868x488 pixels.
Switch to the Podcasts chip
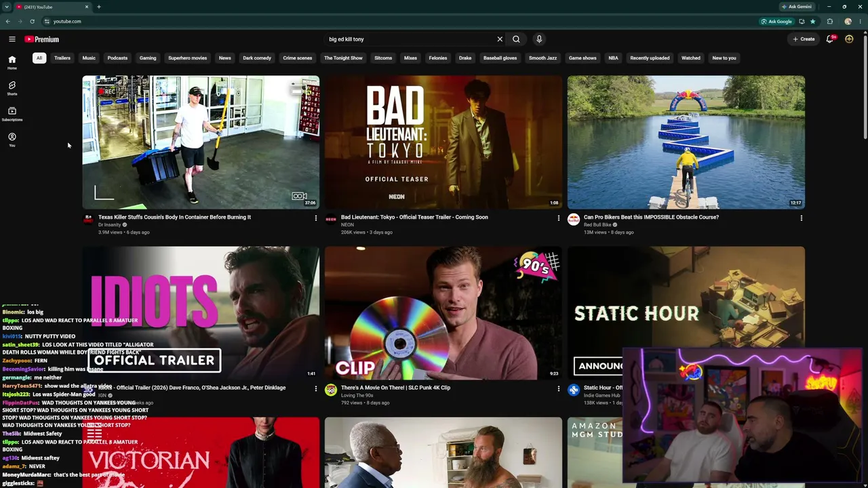[117, 58]
